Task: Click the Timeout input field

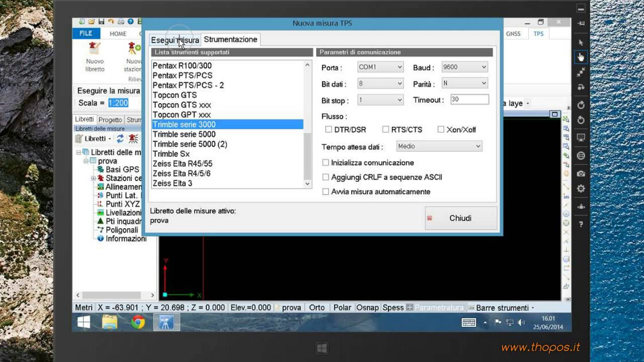Action: (x=469, y=100)
